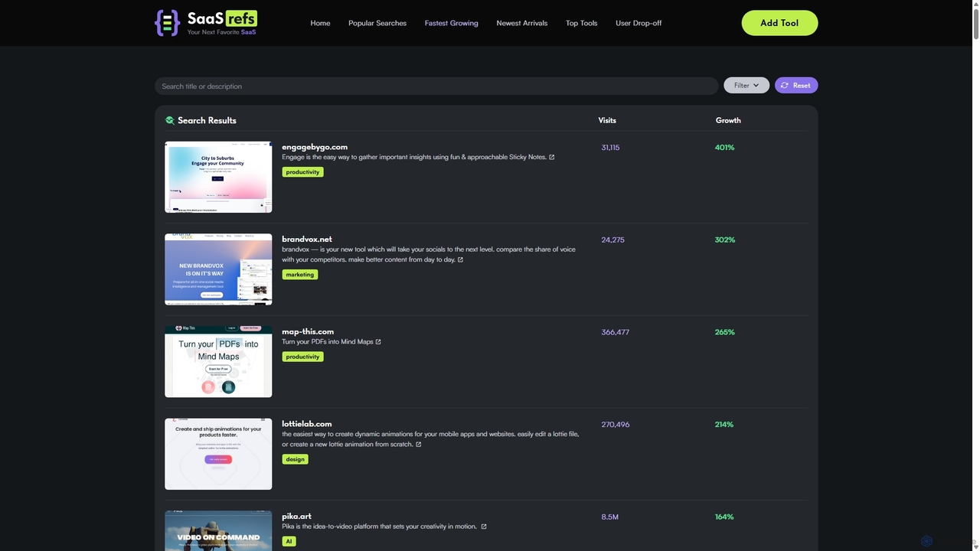Click the SaaS refs logo
The width and height of the screenshot is (980, 551).
point(207,23)
